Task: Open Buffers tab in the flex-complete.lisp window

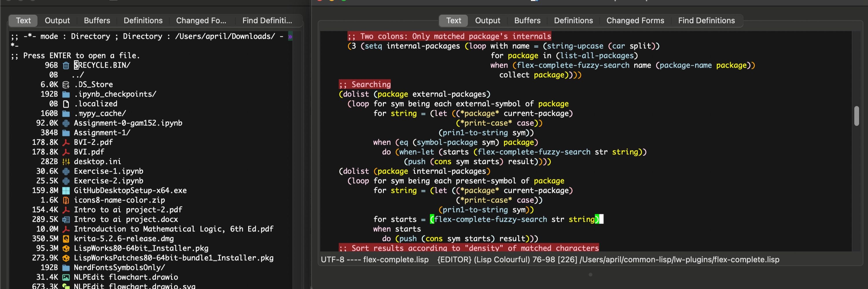Action: click(527, 21)
